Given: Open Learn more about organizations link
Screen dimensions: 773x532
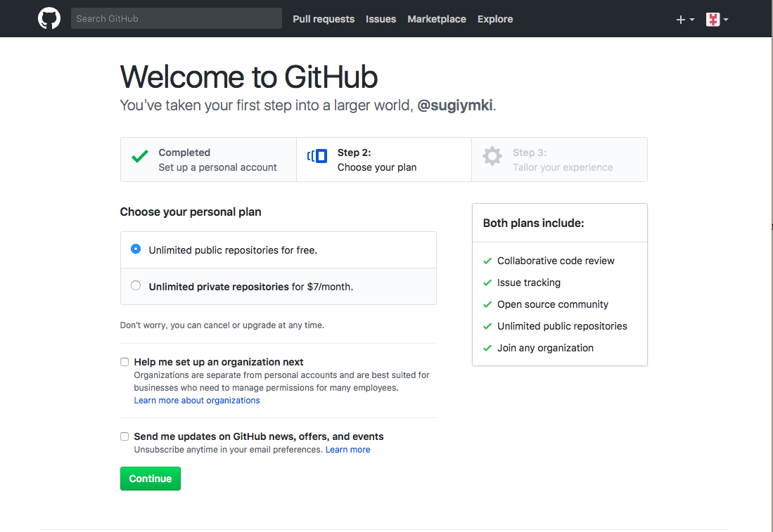Looking at the screenshot, I should 197,401.
